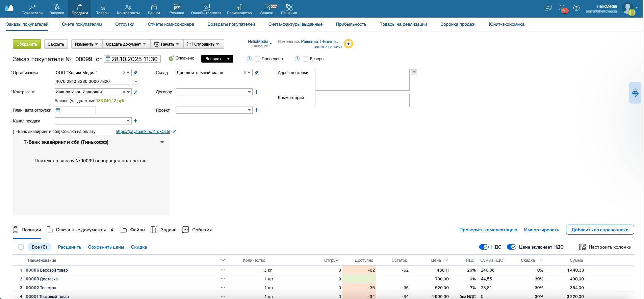Click the plus icon next to Договор
Viewport: 644px width, 299px height.
(x=256, y=92)
